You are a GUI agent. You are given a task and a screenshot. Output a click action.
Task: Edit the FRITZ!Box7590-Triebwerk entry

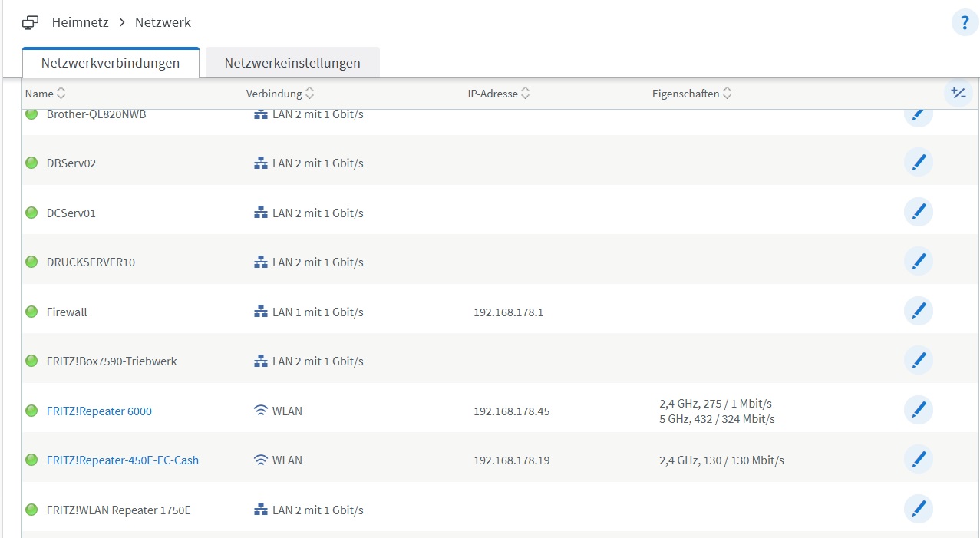(918, 361)
